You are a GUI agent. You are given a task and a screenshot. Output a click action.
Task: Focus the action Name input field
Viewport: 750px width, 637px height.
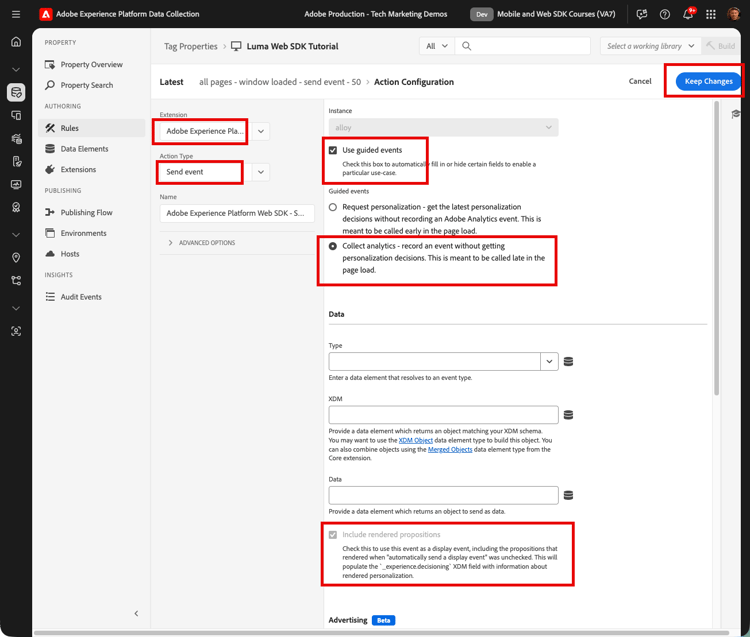pyautogui.click(x=237, y=213)
